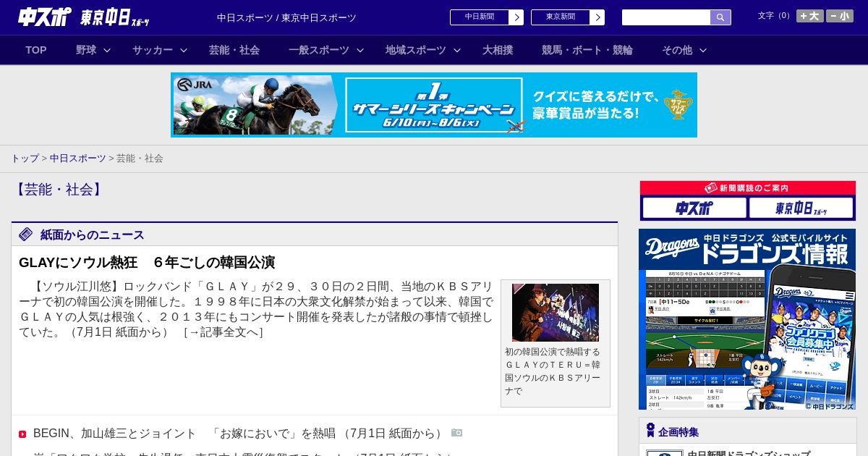Click the 【芸能・社会】 page heading

[x=59, y=190]
